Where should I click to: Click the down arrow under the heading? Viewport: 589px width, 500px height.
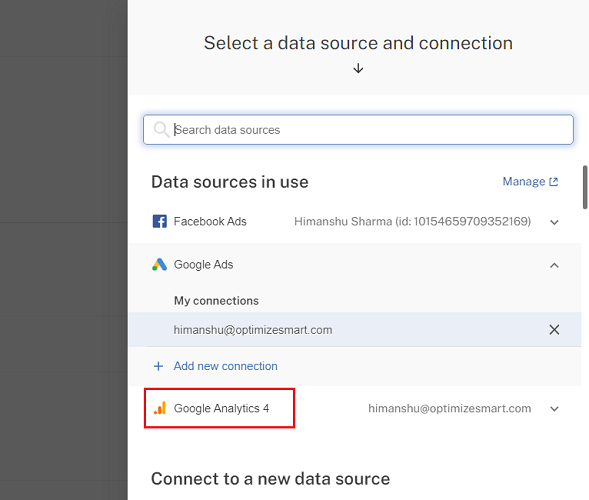pos(358,68)
